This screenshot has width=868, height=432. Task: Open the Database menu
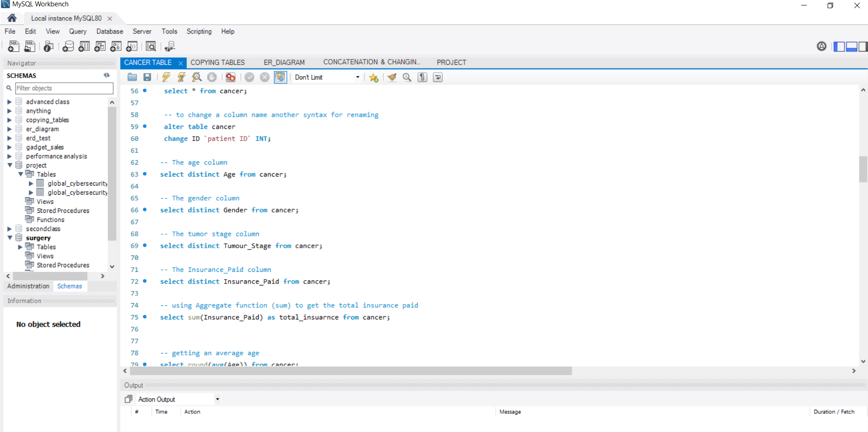(x=109, y=31)
